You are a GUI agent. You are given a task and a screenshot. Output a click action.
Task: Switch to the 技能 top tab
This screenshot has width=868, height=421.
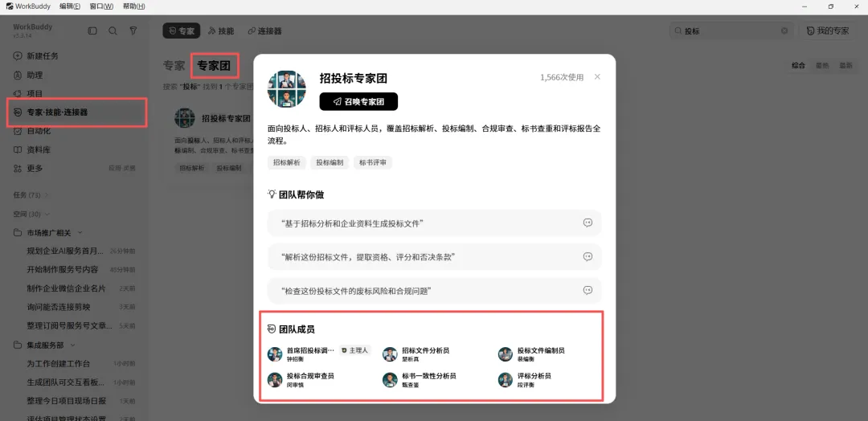[220, 31]
